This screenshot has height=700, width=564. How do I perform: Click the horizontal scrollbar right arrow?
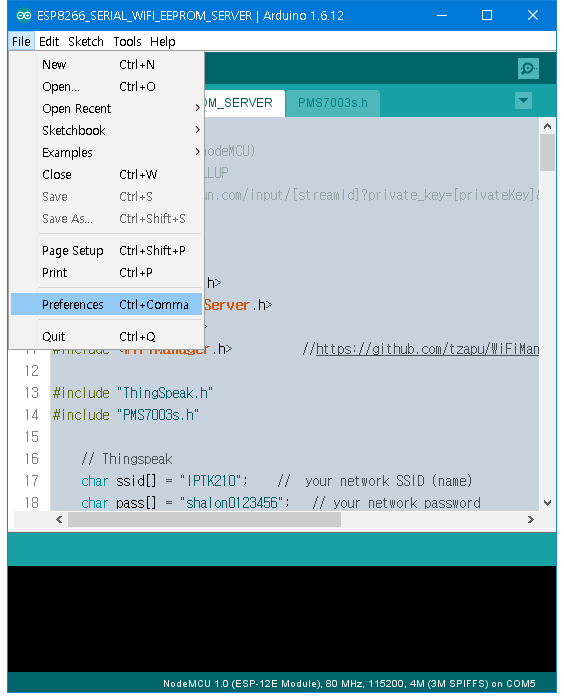click(531, 520)
